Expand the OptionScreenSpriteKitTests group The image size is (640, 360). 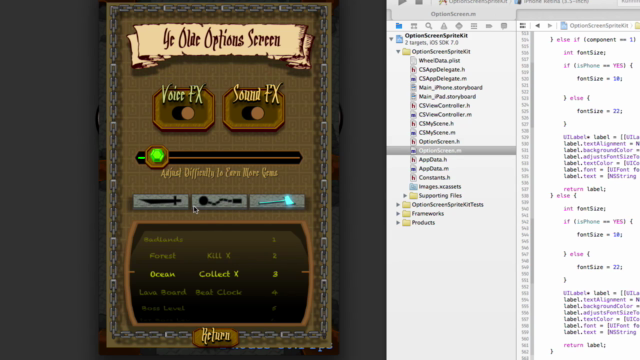tap(398, 205)
